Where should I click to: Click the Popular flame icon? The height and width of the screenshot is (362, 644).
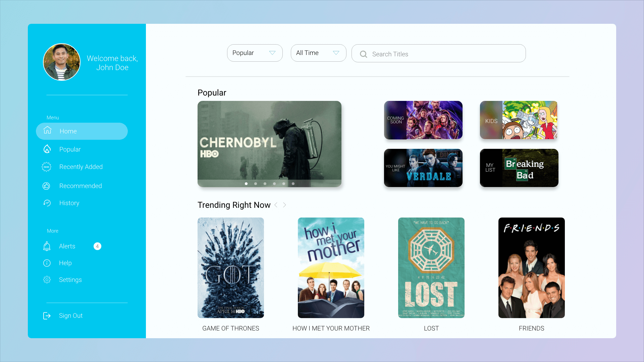click(x=47, y=149)
